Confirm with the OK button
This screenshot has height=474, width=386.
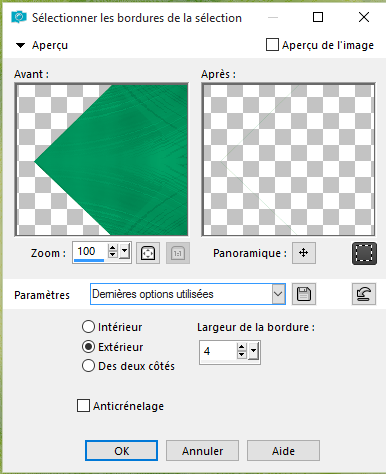(x=121, y=451)
